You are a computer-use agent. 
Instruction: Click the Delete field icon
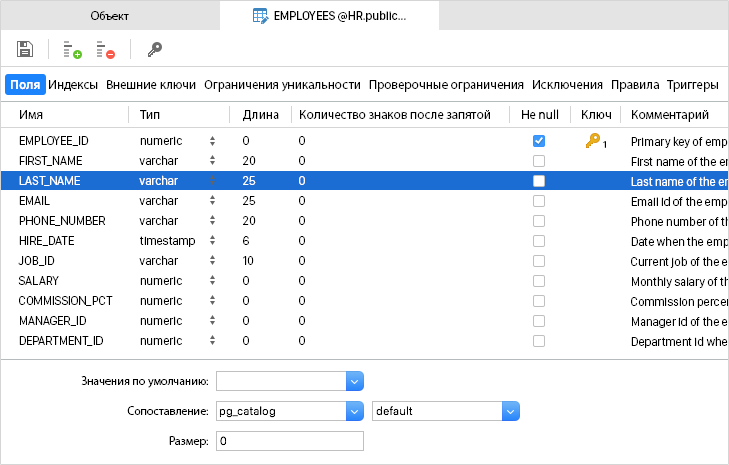[105, 49]
